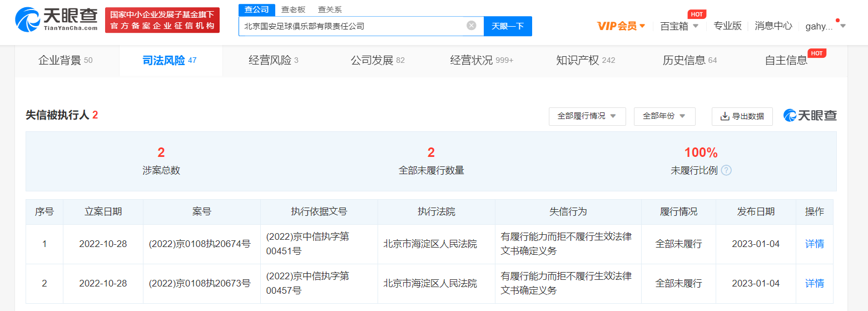Expand the 全部履行情况 filter dropdown

(587, 116)
